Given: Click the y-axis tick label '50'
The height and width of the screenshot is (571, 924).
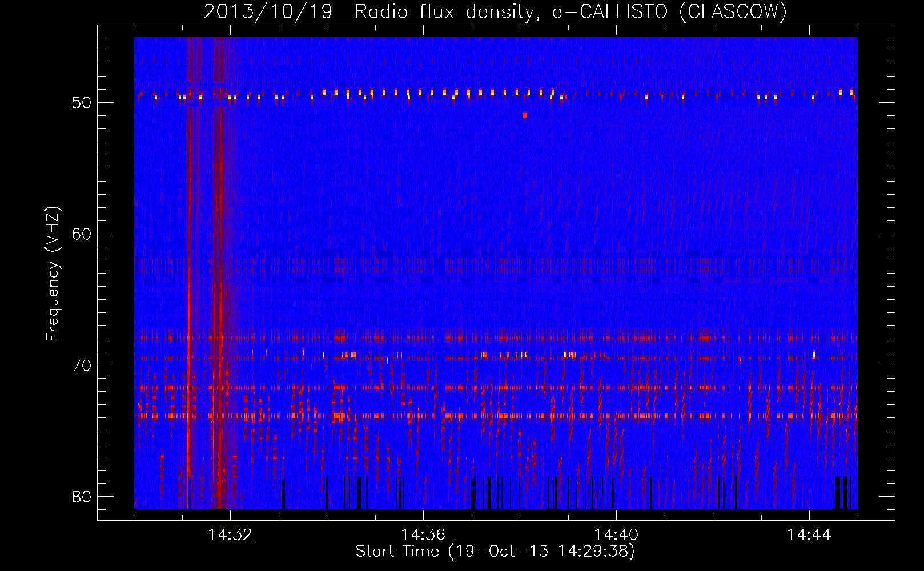Looking at the screenshot, I should click(82, 103).
